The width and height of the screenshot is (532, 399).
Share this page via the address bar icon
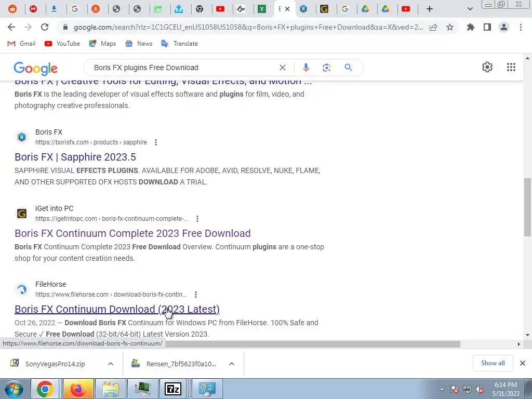[x=433, y=27]
